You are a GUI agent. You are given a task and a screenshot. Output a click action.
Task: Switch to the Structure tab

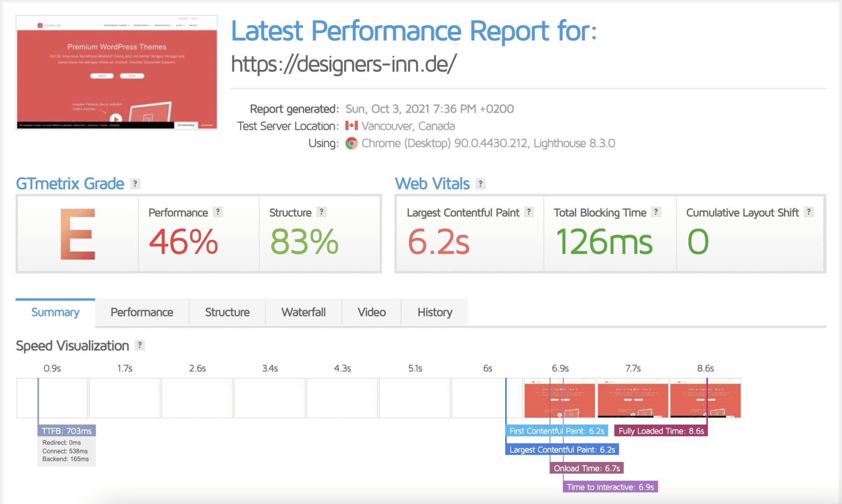coord(227,312)
